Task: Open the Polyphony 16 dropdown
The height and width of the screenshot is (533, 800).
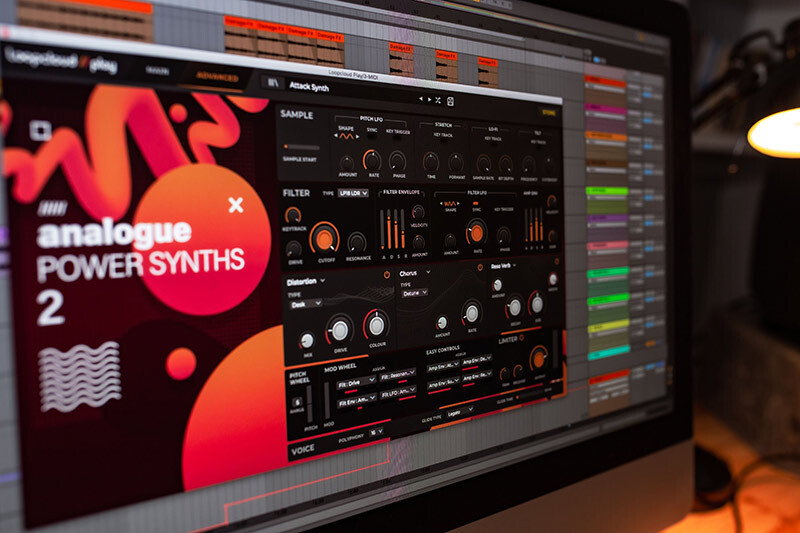Action: [x=376, y=433]
